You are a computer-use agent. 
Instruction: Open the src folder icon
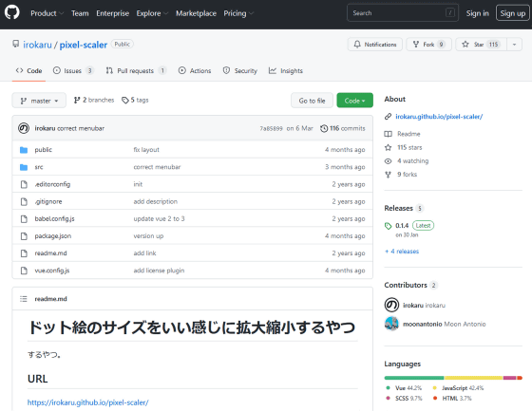(24, 167)
